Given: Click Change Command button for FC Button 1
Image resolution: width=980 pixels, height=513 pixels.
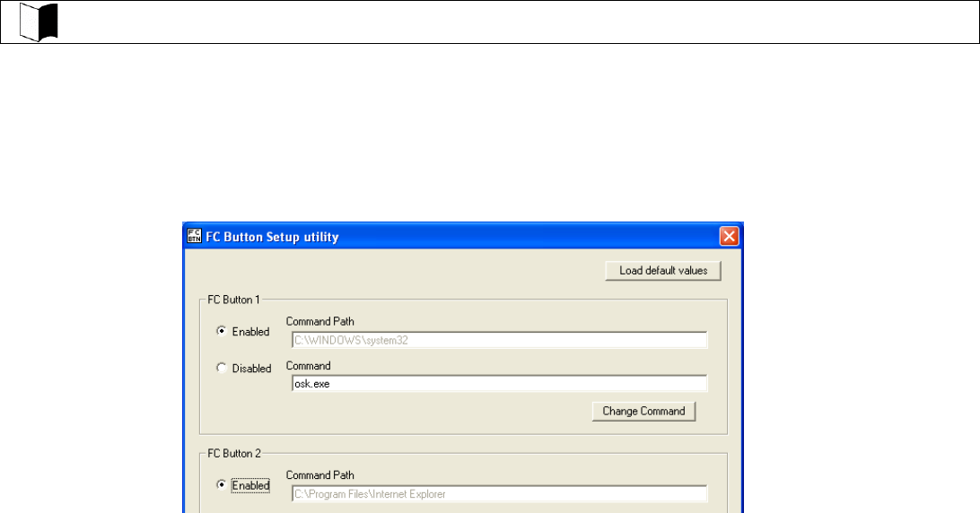Looking at the screenshot, I should point(643,411).
